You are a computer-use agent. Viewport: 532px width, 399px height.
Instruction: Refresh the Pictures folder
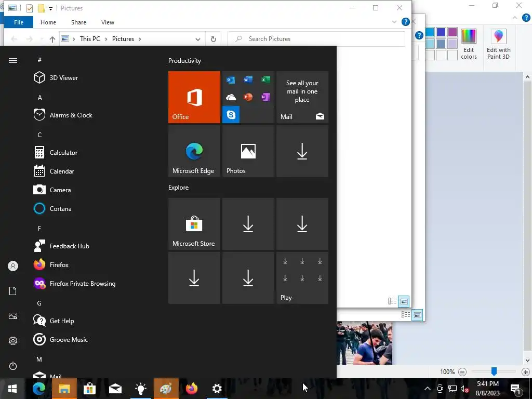pos(214,39)
